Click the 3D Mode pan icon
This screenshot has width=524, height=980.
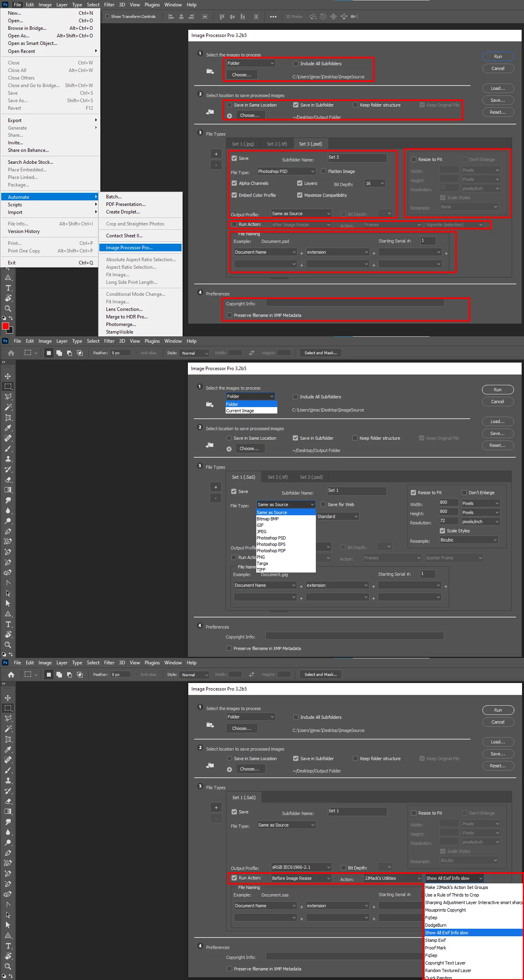(x=334, y=17)
